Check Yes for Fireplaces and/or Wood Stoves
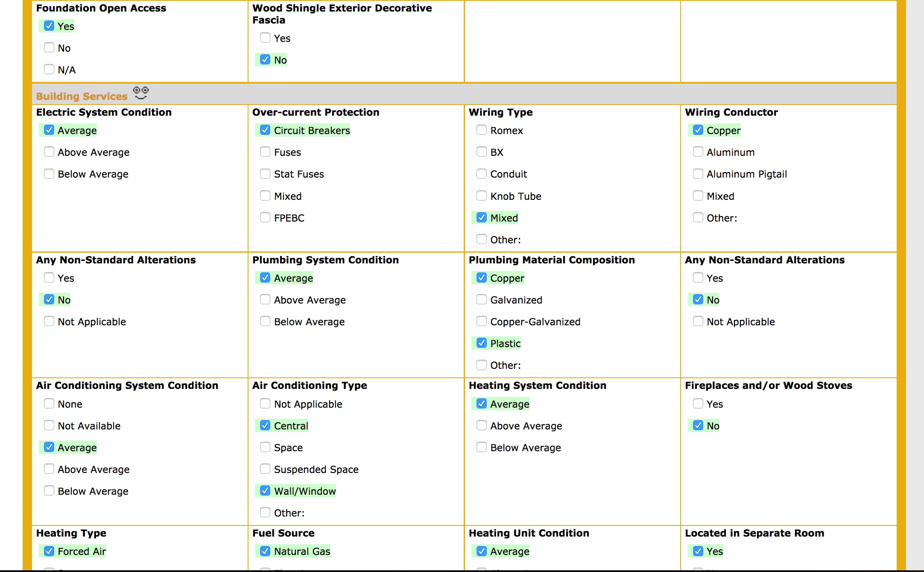 point(699,403)
